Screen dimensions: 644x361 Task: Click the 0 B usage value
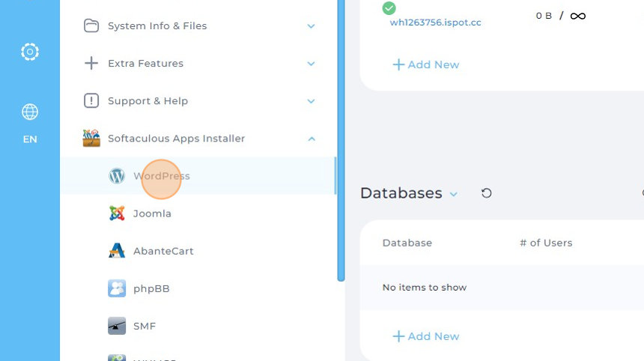click(x=544, y=16)
